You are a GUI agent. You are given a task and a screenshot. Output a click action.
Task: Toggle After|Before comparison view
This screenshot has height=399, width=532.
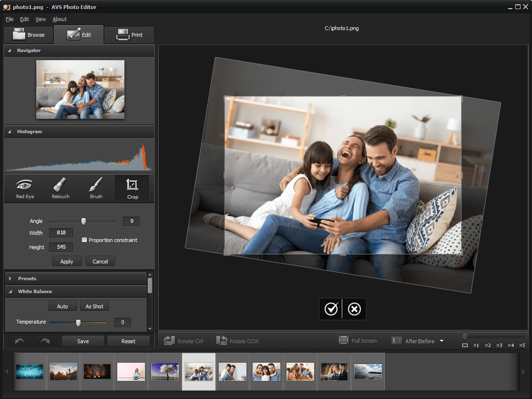tap(413, 341)
